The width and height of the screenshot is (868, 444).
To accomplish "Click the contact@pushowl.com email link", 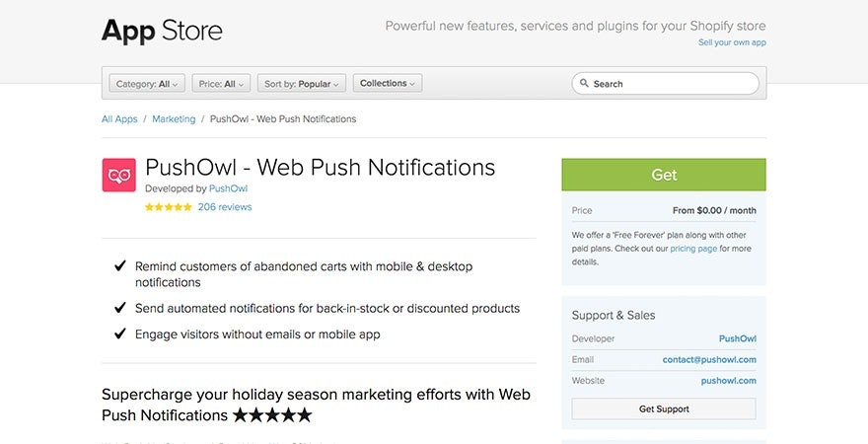I will coord(709,360).
